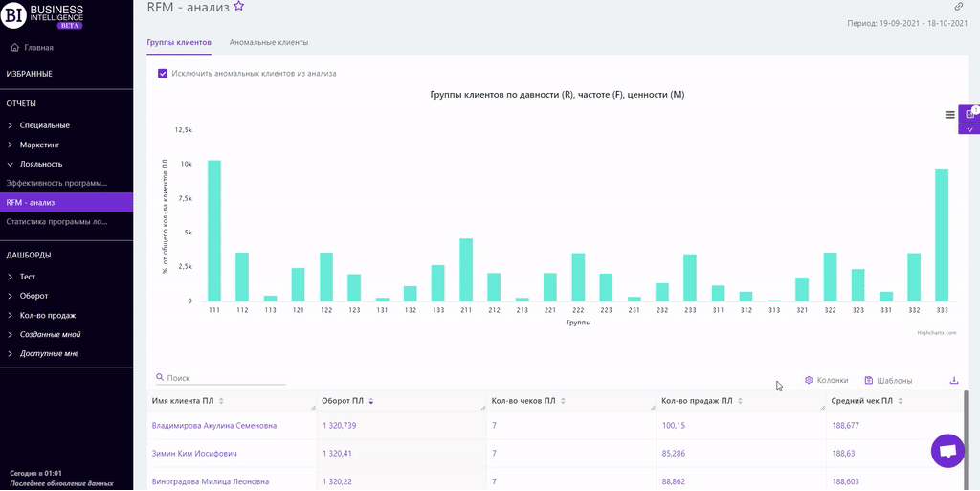This screenshot has width=980, height=491.
Task: Toggle exclude anomalous clients checkbox
Action: 163,73
